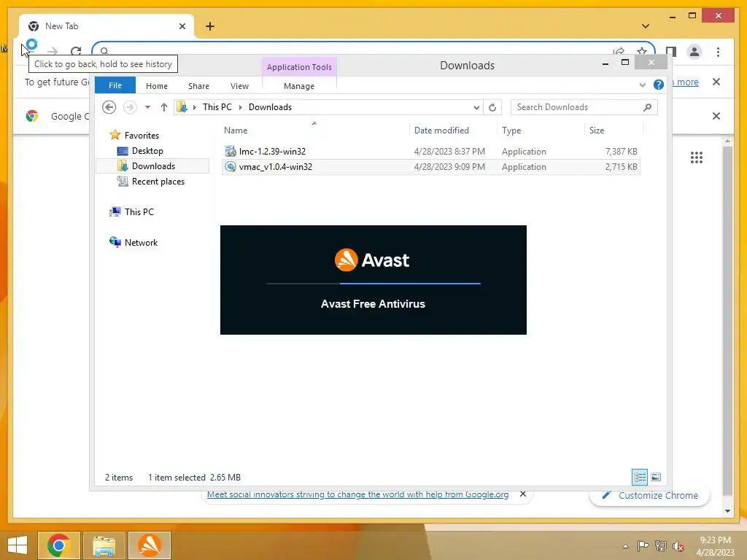Click the Avast logo on splash screen
This screenshot has height=560, width=747.
[x=372, y=260]
